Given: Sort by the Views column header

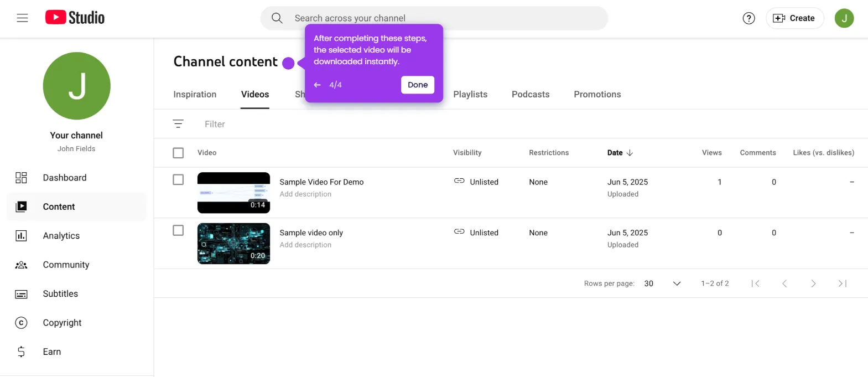Looking at the screenshot, I should tap(712, 153).
